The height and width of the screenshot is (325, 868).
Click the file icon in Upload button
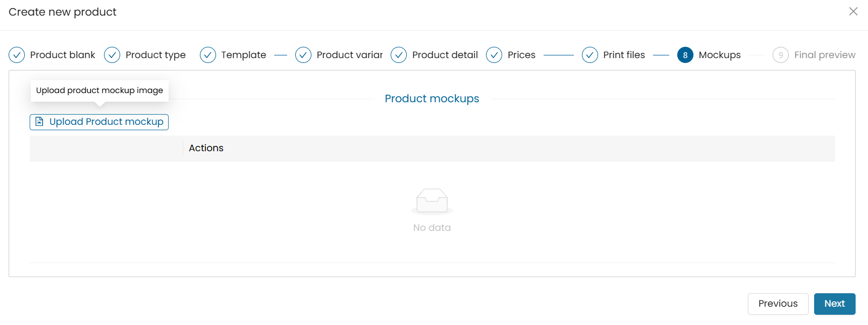pyautogui.click(x=39, y=122)
